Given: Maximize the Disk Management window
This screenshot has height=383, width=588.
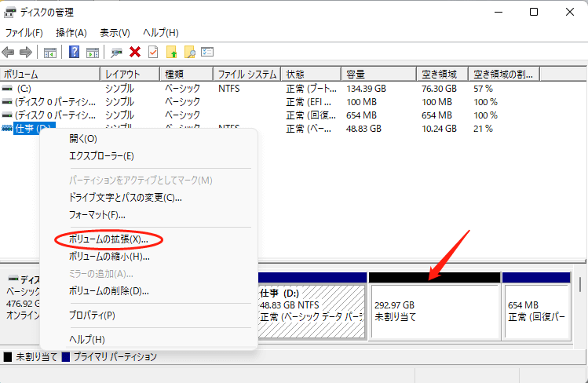Looking at the screenshot, I should [x=534, y=12].
